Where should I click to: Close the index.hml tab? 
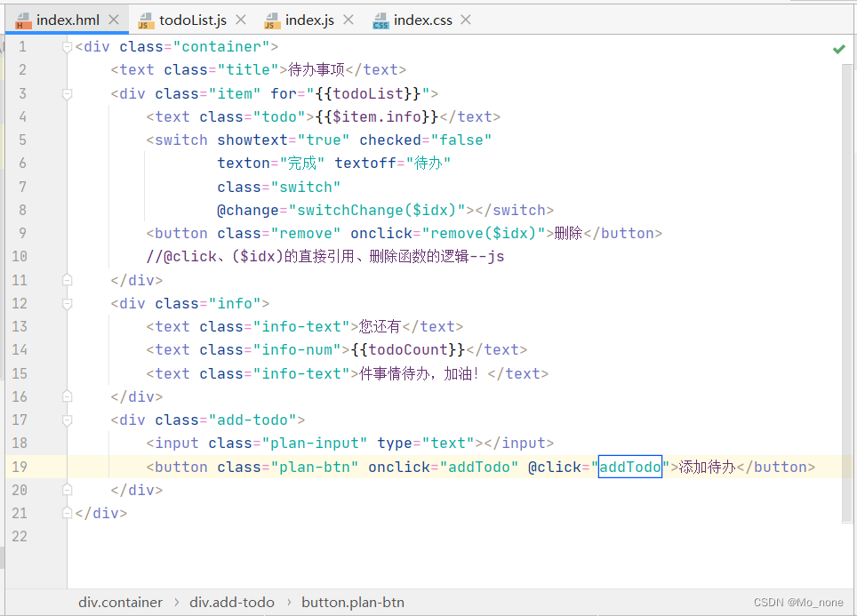(x=114, y=20)
